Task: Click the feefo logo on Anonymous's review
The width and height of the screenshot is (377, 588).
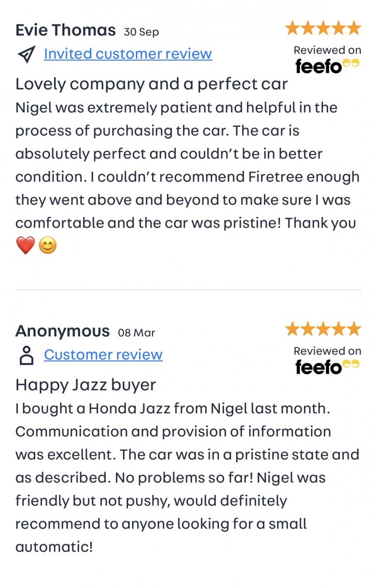Action: coord(327,366)
